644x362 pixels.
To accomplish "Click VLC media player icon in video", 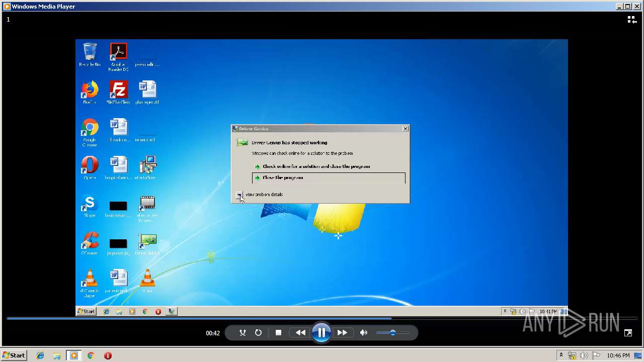I will point(90,283).
